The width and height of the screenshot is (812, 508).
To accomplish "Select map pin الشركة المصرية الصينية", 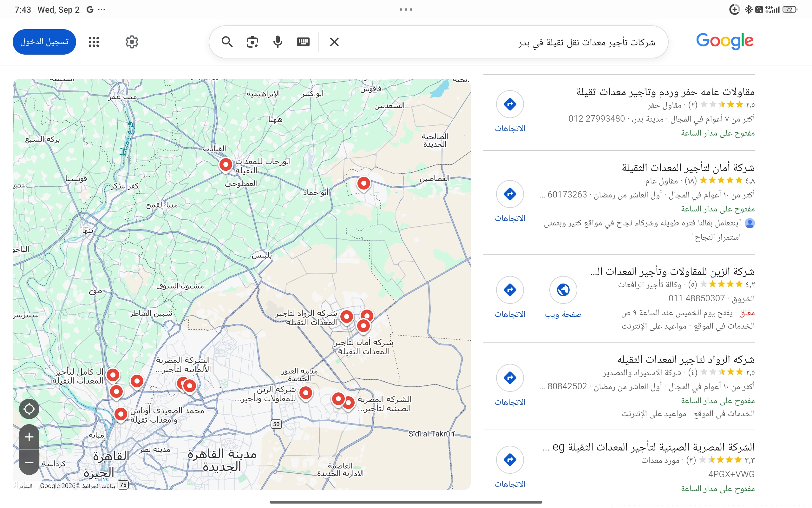I will pyautogui.click(x=349, y=403).
